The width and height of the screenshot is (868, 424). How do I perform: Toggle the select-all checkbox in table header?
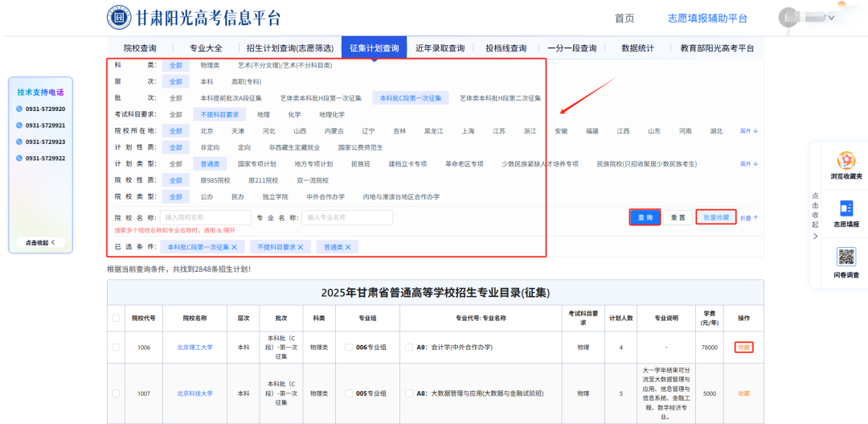[x=116, y=318]
